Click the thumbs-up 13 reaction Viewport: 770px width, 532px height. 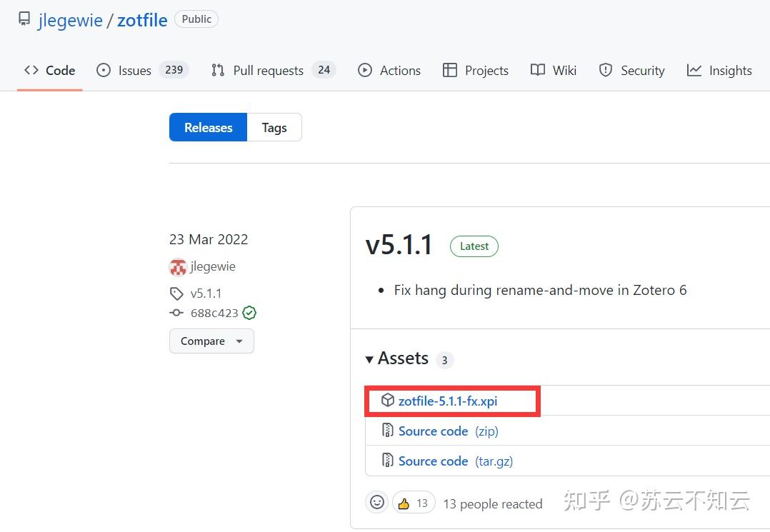pos(414,502)
